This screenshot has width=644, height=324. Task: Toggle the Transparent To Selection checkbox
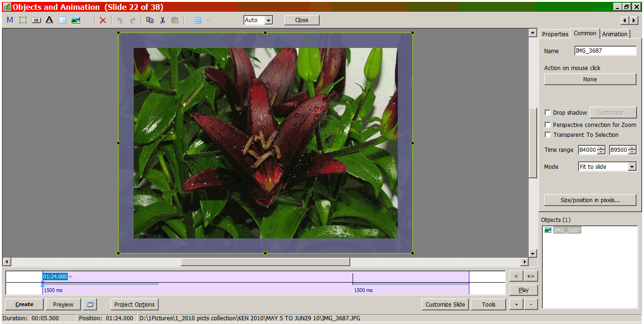[x=547, y=135]
